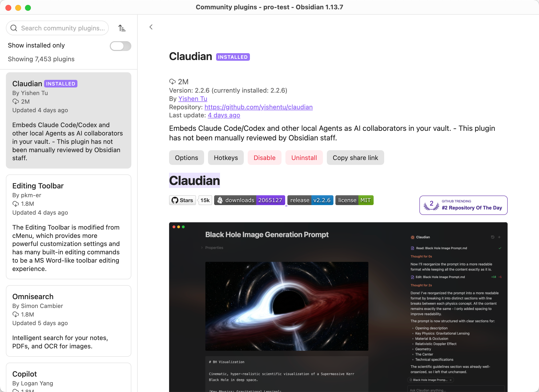539x392 pixels.
Task: Click the download icon on Editing Toolbar card
Action: [x=16, y=204]
